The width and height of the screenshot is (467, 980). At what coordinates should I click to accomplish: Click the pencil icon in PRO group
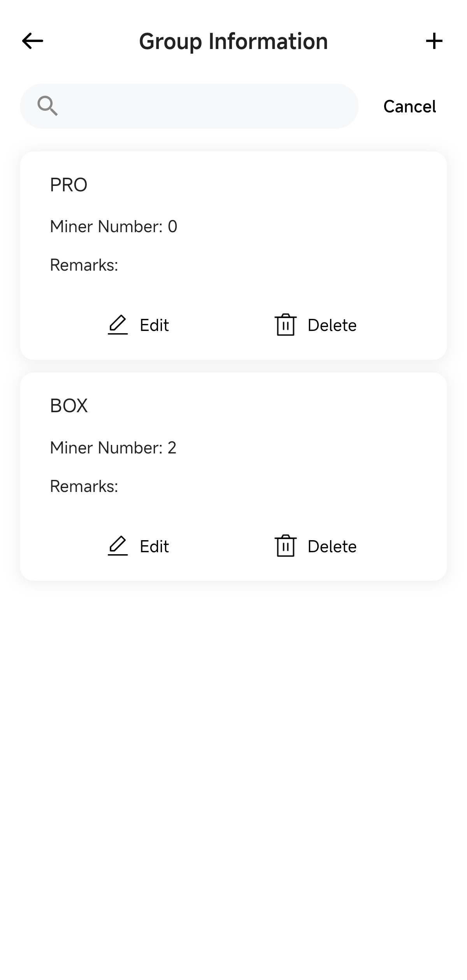click(x=118, y=325)
